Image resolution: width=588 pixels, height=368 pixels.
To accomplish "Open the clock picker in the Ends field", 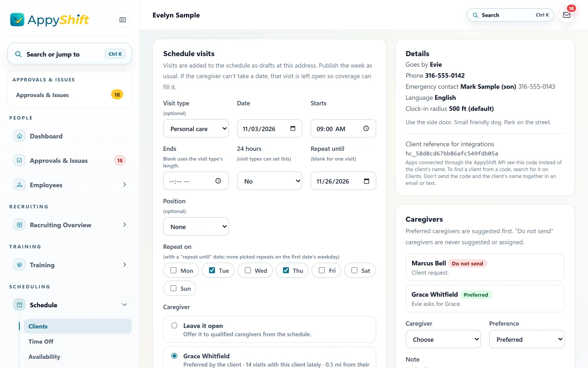I will point(218,181).
